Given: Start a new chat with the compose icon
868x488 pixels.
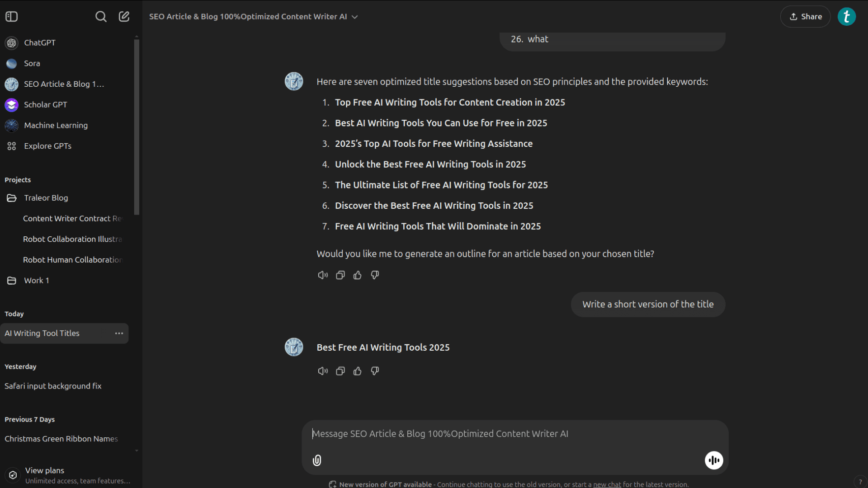Looking at the screenshot, I should (x=123, y=16).
